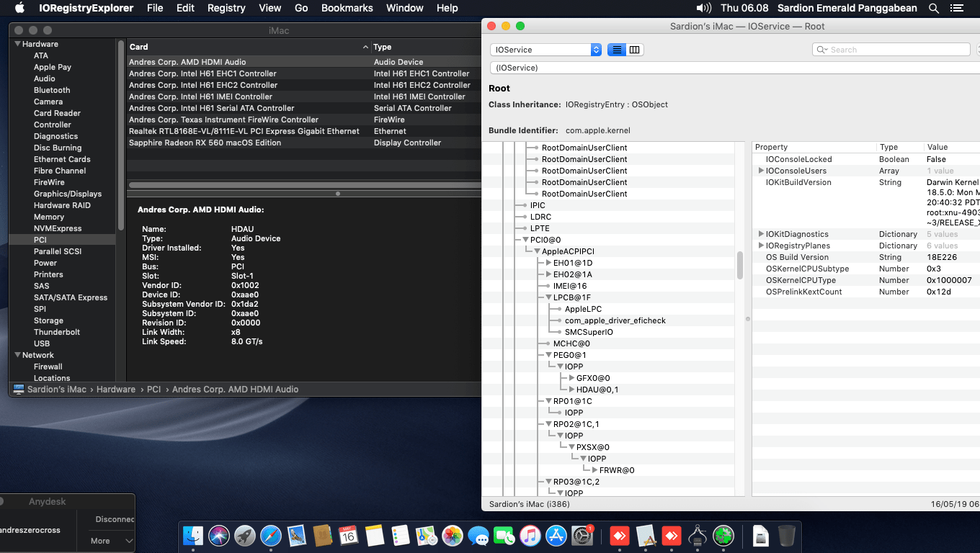
Task: Open Safari from the Dock
Action: click(271, 536)
